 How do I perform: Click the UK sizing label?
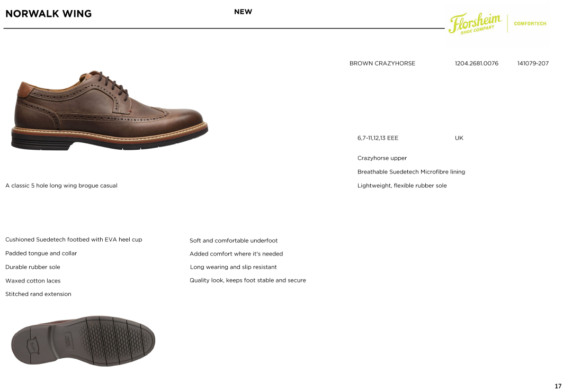[459, 138]
